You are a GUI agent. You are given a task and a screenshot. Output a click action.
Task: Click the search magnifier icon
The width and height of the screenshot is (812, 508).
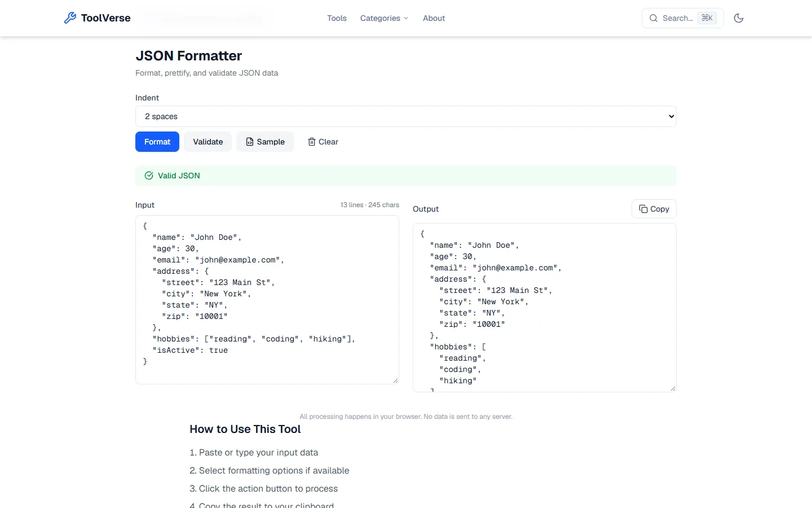[654, 18]
